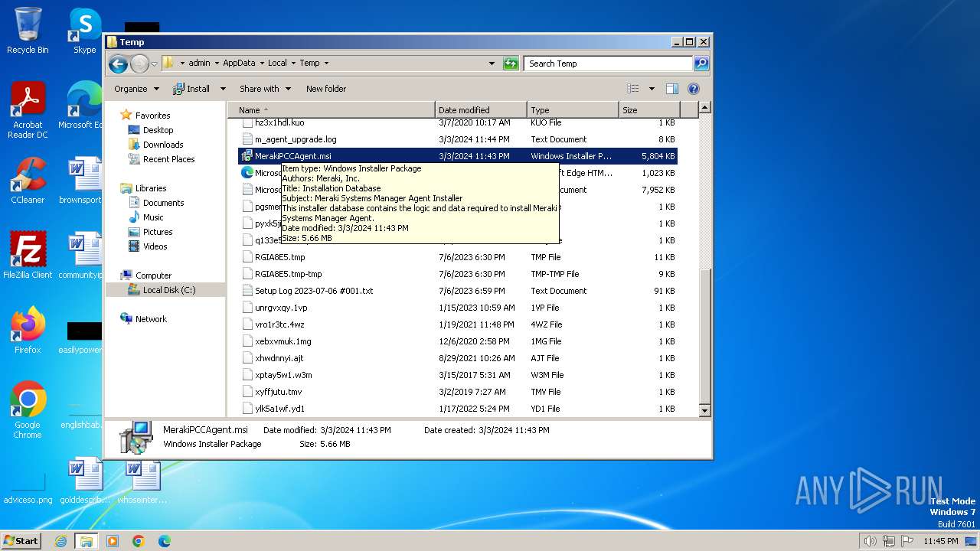This screenshot has width=980, height=551.
Task: Open the view options dropdown arrow
Action: tap(652, 89)
